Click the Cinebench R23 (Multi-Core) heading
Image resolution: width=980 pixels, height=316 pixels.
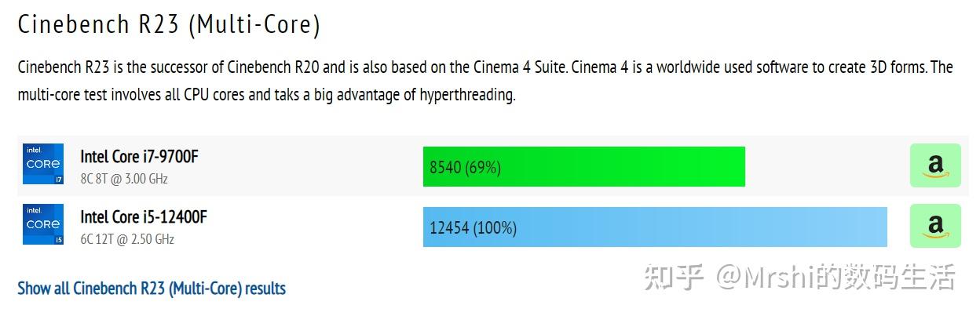[x=169, y=24]
